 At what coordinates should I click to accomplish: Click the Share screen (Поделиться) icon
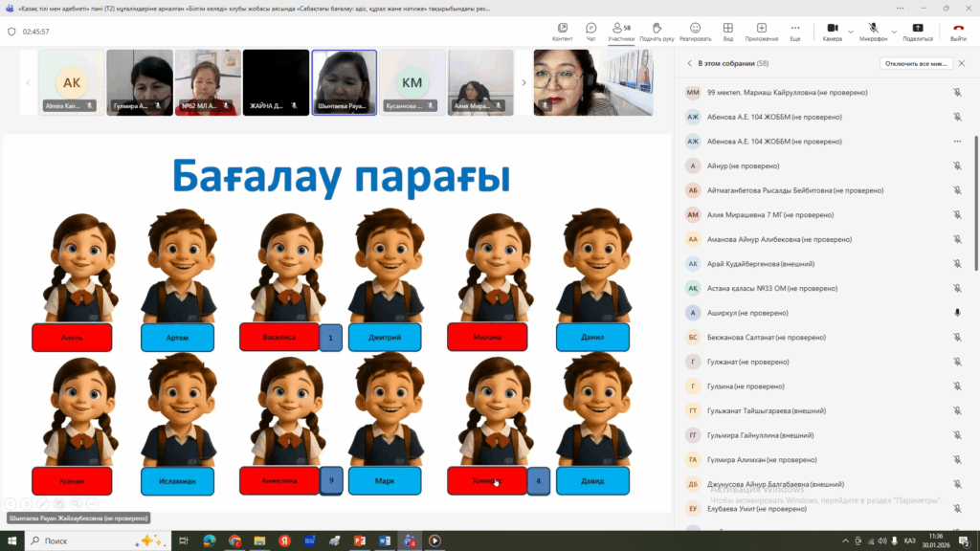click(918, 31)
